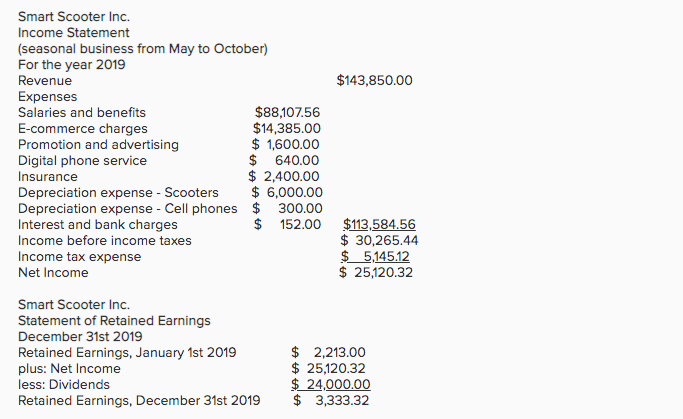Screen dimensions: 683x419
Task: Select the Income Statement title text
Action: tap(74, 33)
